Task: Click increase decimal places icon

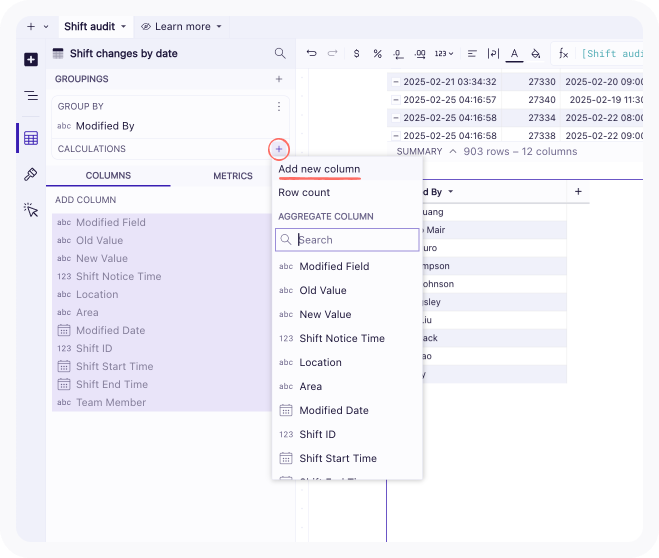Action: coord(419,54)
